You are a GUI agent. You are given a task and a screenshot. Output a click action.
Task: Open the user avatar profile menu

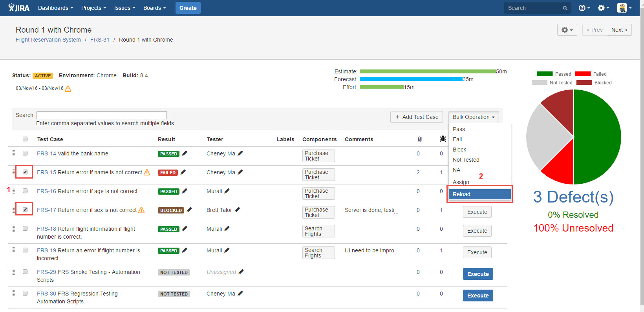pyautogui.click(x=624, y=8)
